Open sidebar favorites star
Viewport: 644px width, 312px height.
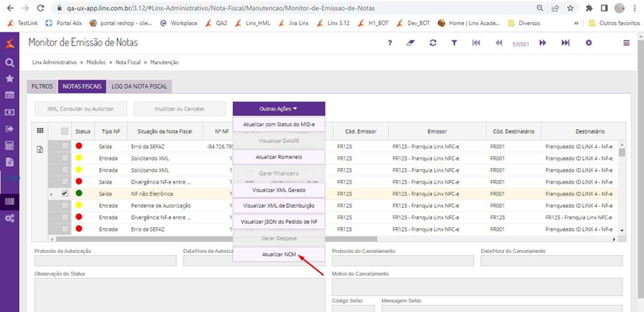[x=10, y=78]
